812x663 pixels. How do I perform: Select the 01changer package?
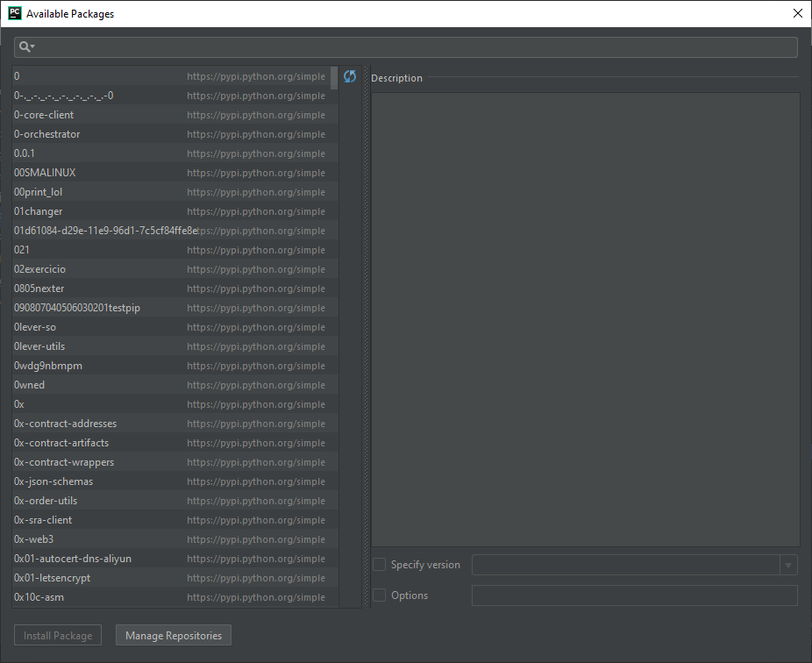pyautogui.click(x=175, y=211)
